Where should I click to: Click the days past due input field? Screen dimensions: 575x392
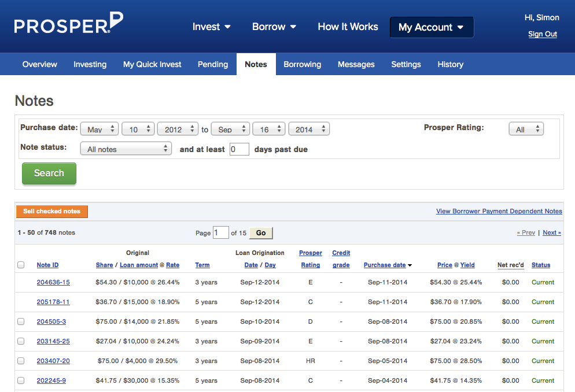(x=239, y=149)
